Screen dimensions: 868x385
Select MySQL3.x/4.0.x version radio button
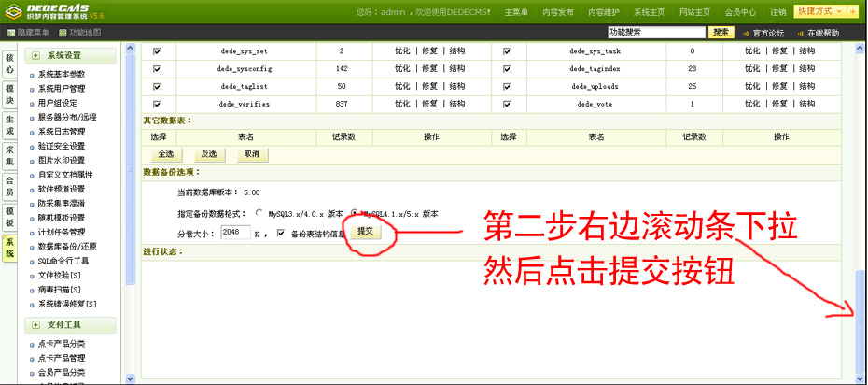click(x=259, y=213)
